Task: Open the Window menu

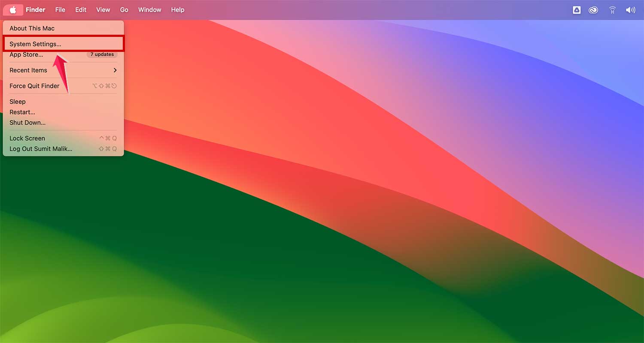Action: 149,10
